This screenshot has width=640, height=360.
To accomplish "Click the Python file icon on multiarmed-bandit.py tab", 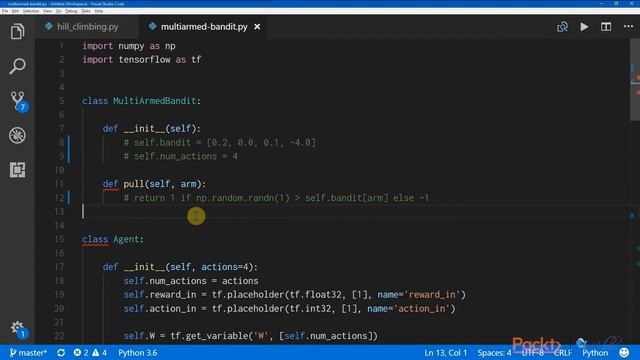I will pos(152,27).
